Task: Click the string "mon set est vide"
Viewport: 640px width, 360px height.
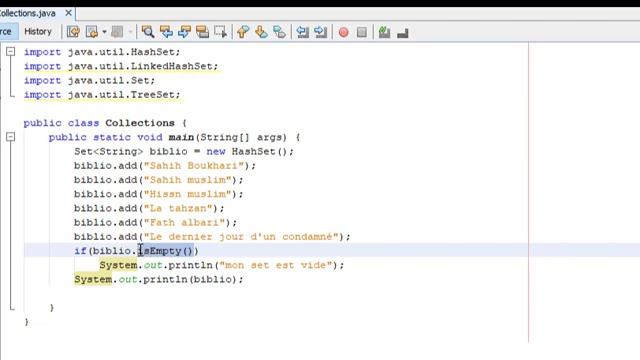Action: (x=276, y=265)
